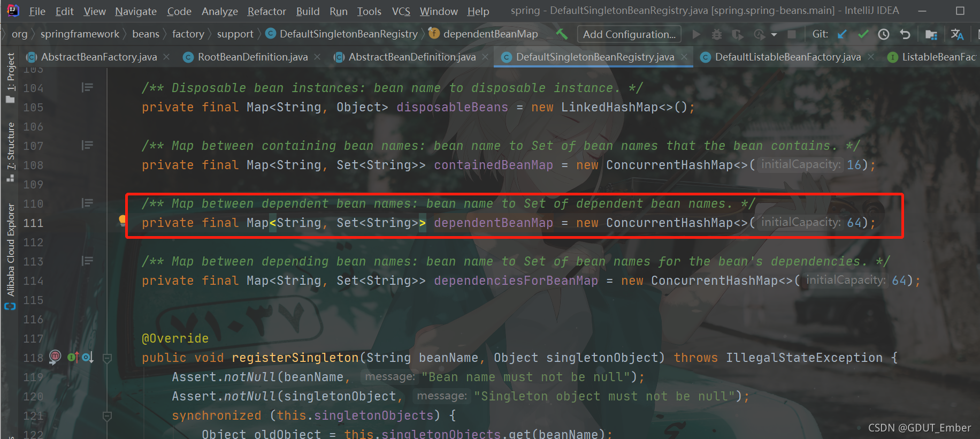Open the profiler dropdown arrow
980x439 pixels.
[774, 35]
